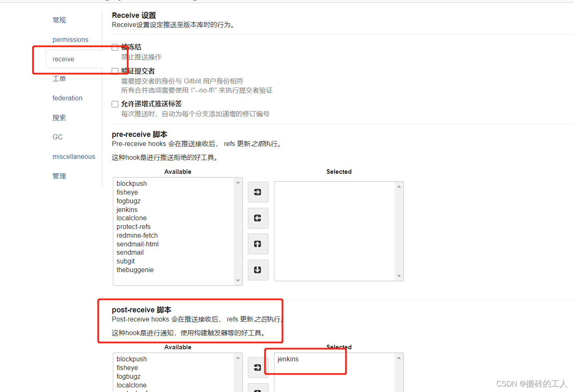Click the scroll-down arrow on Selected list
Screen dimensions: 574x392
pyautogui.click(x=399, y=275)
